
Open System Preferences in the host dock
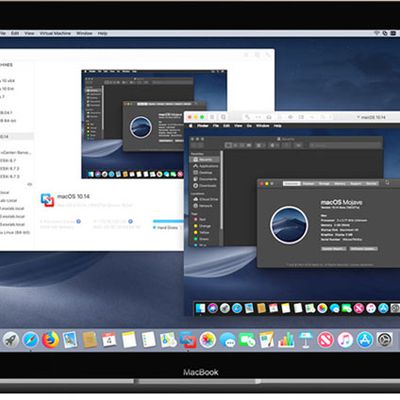point(384,340)
